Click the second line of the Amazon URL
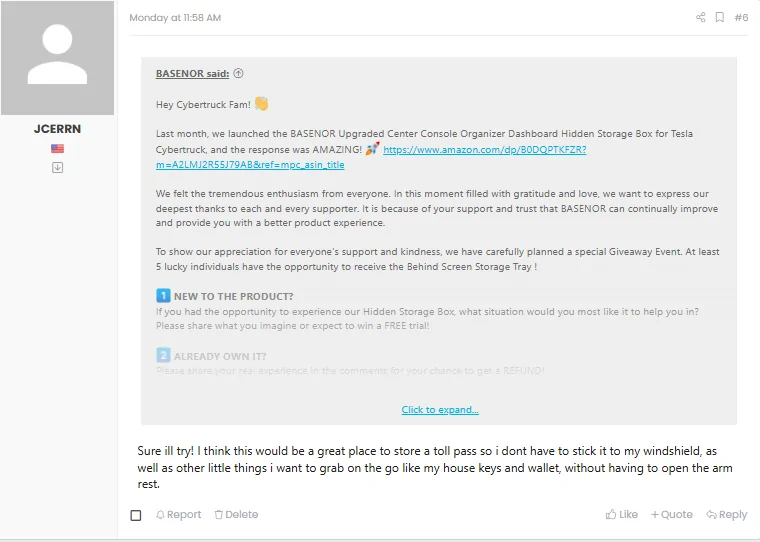 click(250, 164)
